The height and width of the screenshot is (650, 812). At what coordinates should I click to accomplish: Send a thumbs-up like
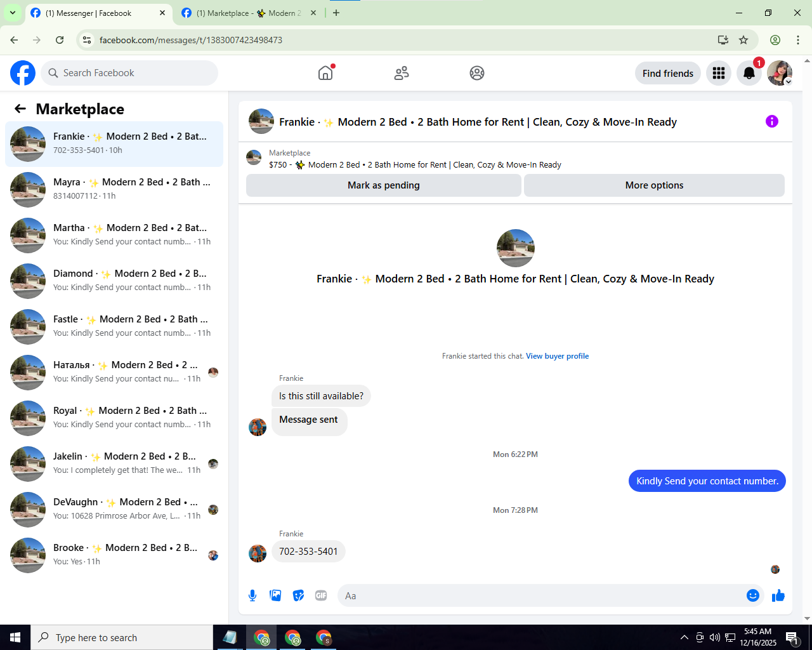coord(778,595)
